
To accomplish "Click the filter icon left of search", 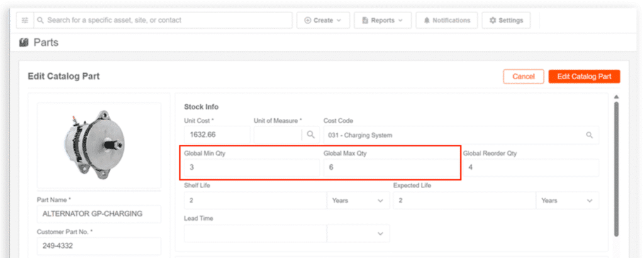I will (x=25, y=20).
